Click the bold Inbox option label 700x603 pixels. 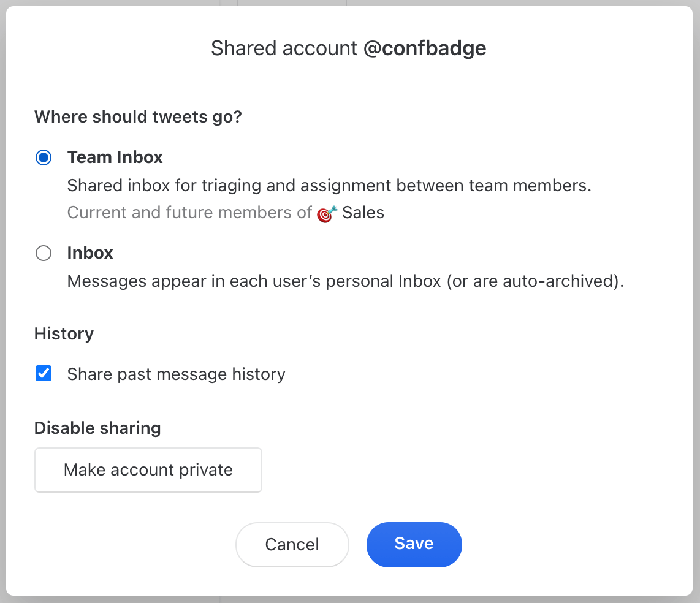(x=90, y=253)
